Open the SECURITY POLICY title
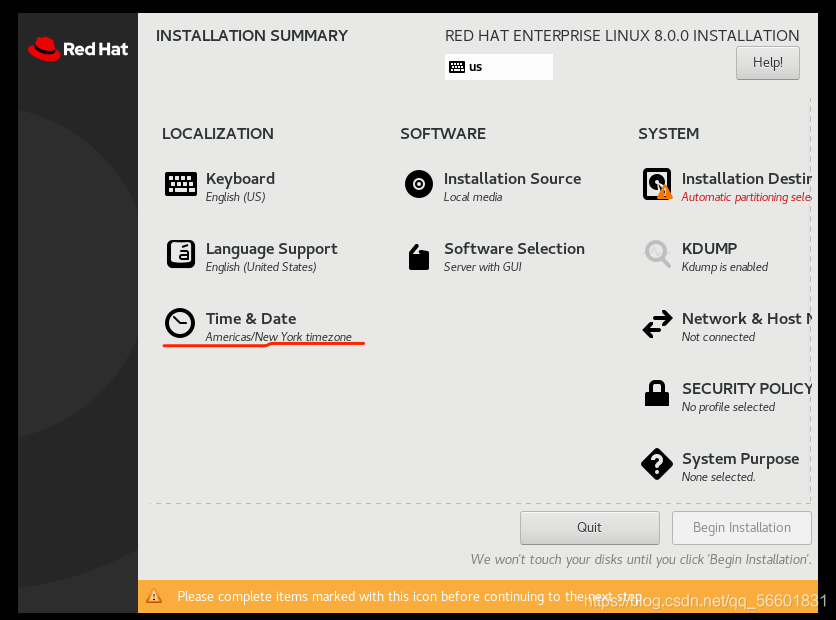The image size is (836, 620). pos(747,389)
